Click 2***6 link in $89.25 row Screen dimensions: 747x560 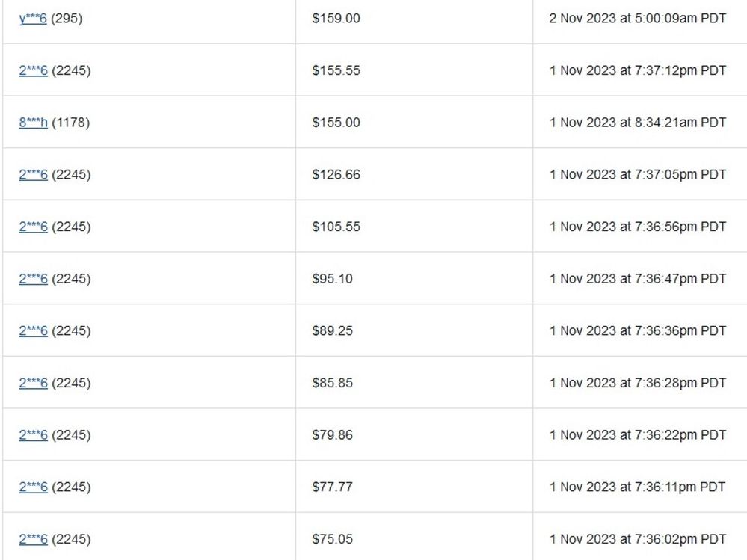point(33,330)
